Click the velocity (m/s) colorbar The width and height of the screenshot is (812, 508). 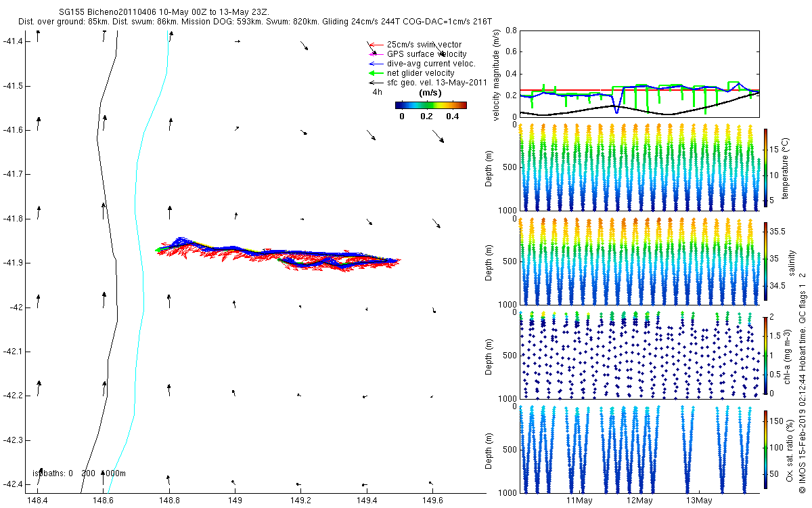(x=431, y=105)
